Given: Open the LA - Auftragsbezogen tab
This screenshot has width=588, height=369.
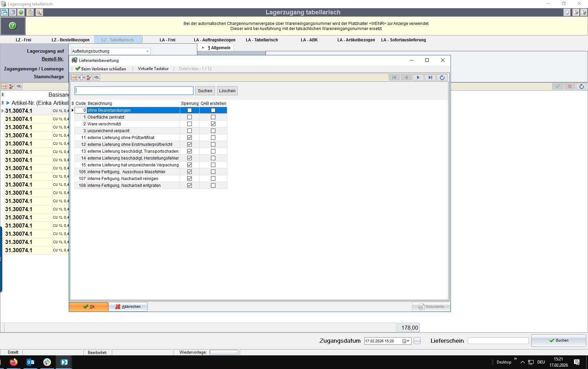Looking at the screenshot, I should pos(214,40).
